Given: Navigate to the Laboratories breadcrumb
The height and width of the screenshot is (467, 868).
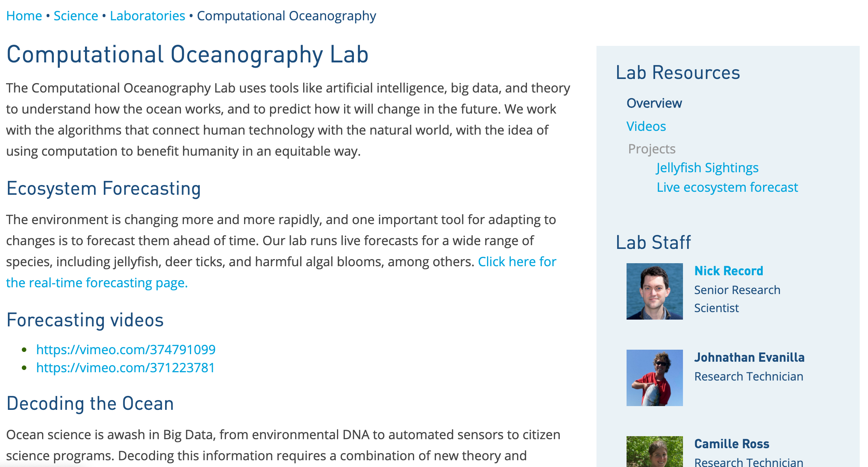Looking at the screenshot, I should tap(147, 16).
